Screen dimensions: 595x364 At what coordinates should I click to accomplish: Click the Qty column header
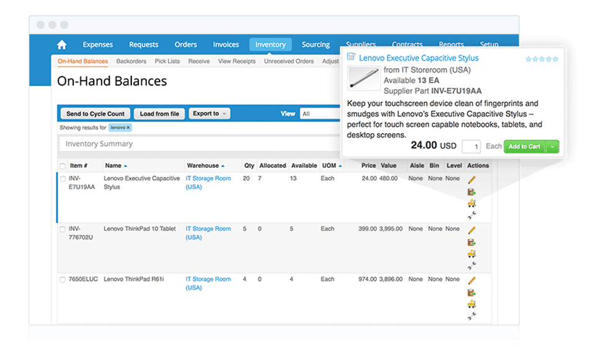click(249, 166)
